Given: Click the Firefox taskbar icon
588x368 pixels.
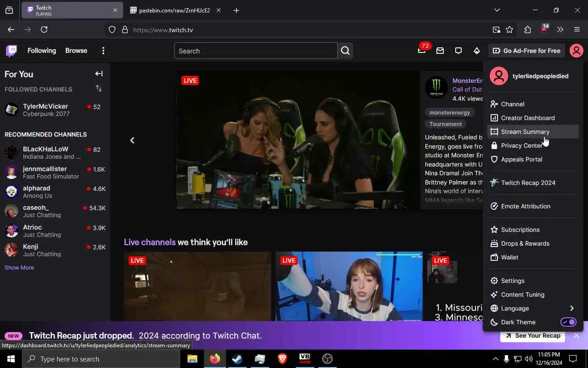Looking at the screenshot, I should coord(215,359).
